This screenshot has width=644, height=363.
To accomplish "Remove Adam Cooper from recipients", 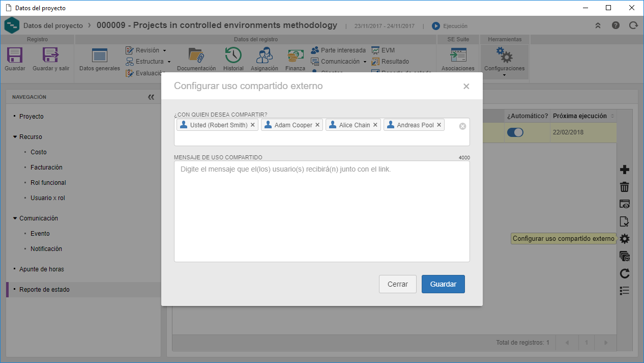I will [317, 125].
